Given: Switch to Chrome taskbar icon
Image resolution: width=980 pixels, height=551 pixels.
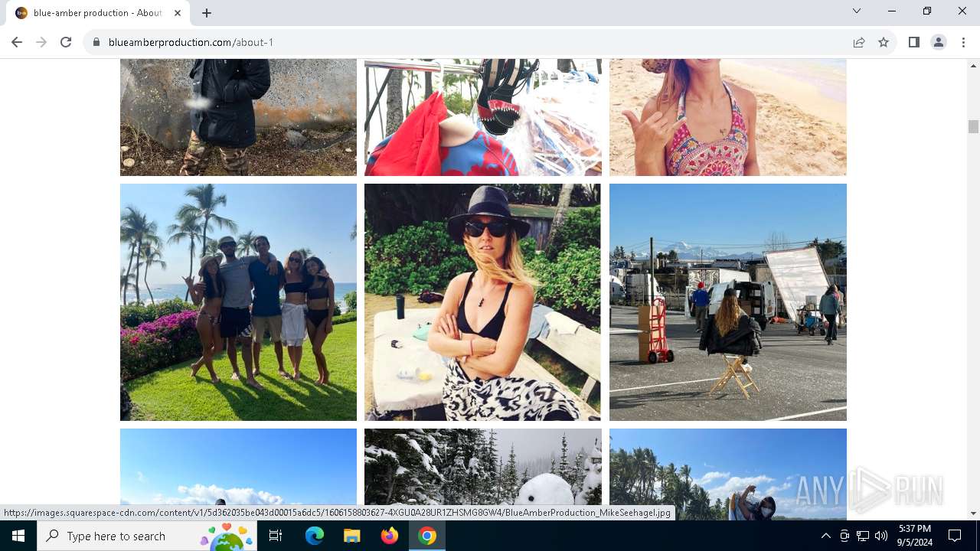Looking at the screenshot, I should tap(427, 536).
